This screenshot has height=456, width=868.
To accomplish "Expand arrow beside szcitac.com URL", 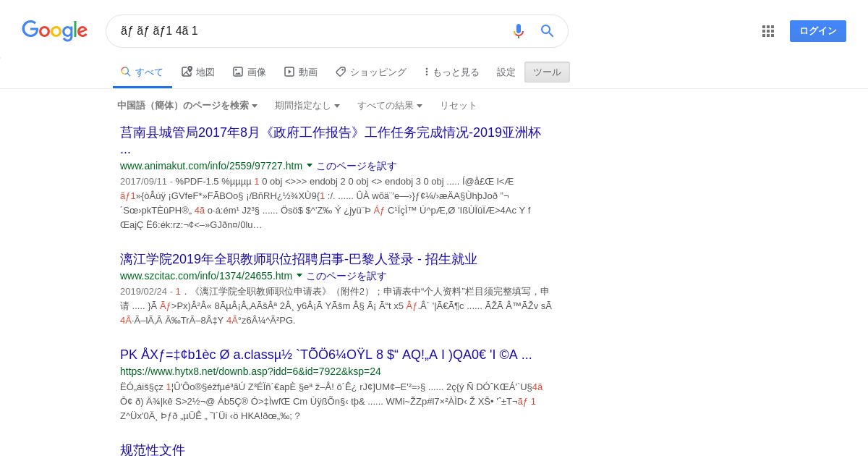I will click(299, 276).
